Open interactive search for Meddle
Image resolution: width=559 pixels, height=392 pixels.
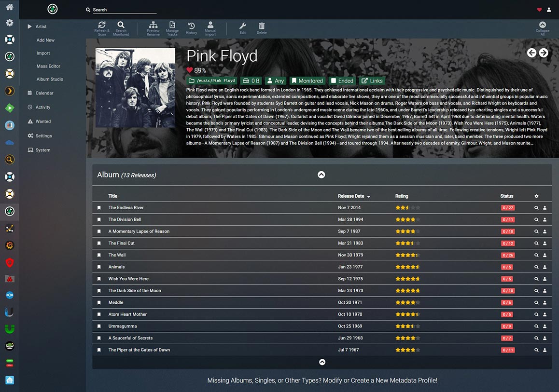(545, 303)
